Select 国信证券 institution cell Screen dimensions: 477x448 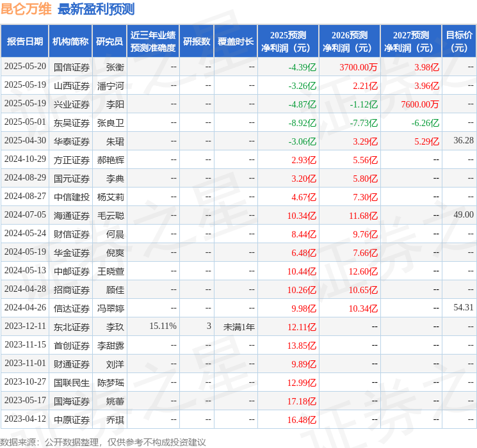[72, 67]
